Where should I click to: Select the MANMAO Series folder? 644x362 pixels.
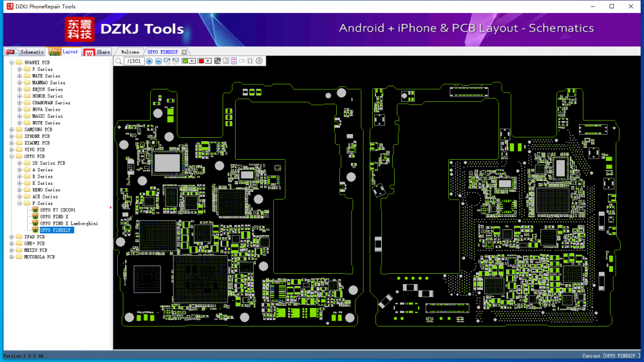[x=48, y=82]
